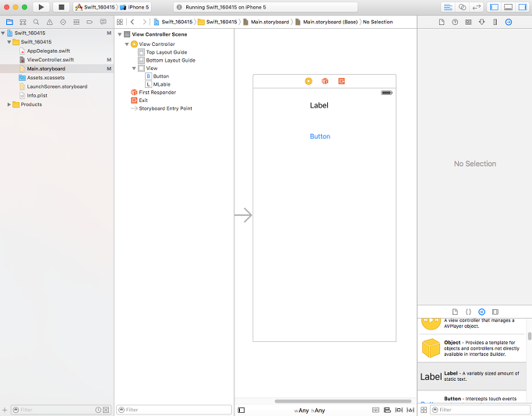Toggle the left Navigator panel
Image resolution: width=532 pixels, height=416 pixels.
pos(495,7)
